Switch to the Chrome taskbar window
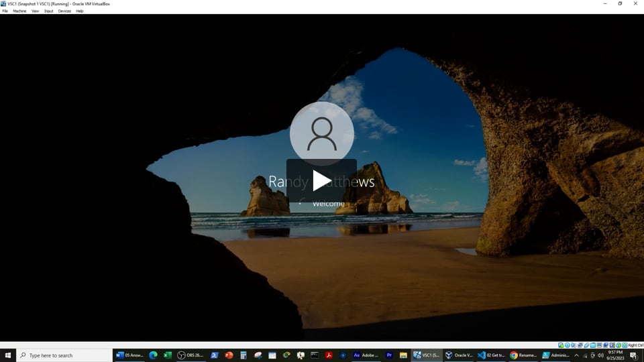The height and width of the screenshot is (362, 644). [x=523, y=355]
